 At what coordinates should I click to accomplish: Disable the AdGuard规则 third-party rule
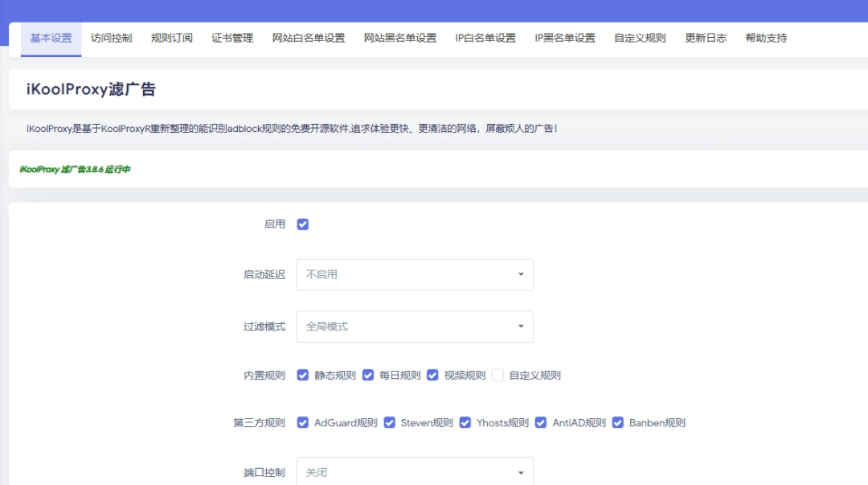click(302, 422)
